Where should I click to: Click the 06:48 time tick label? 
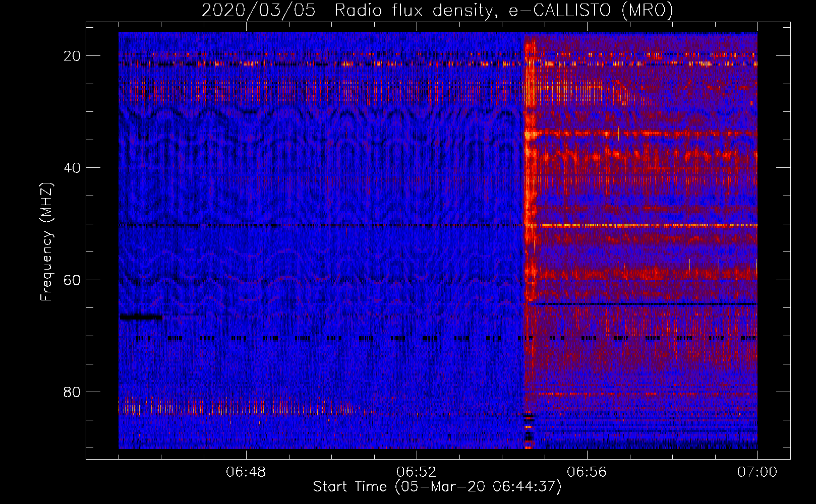point(246,472)
